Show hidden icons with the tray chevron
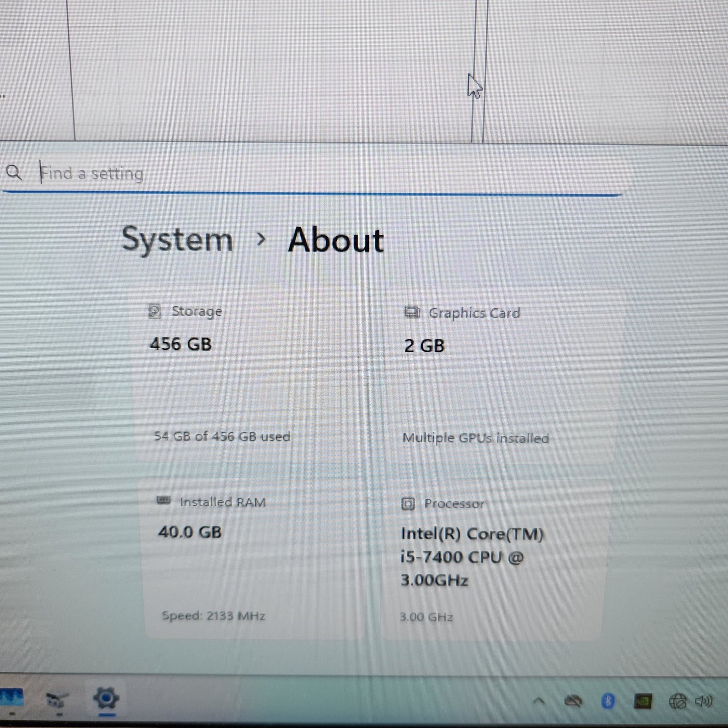The image size is (728, 728). point(539,700)
